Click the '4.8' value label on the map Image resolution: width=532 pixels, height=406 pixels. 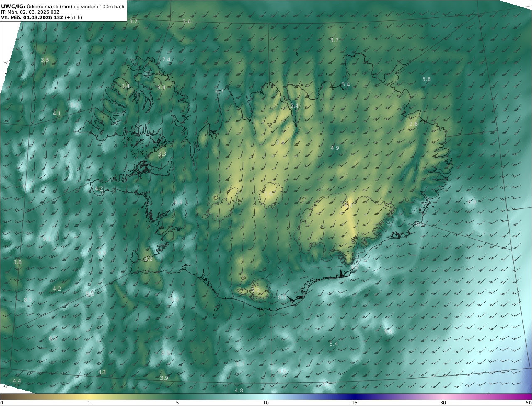coord(239,391)
